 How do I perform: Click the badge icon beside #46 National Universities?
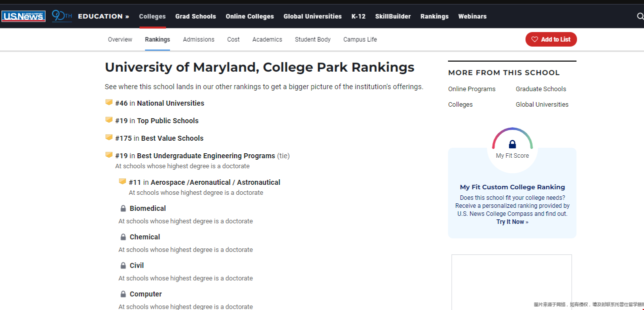(x=108, y=103)
